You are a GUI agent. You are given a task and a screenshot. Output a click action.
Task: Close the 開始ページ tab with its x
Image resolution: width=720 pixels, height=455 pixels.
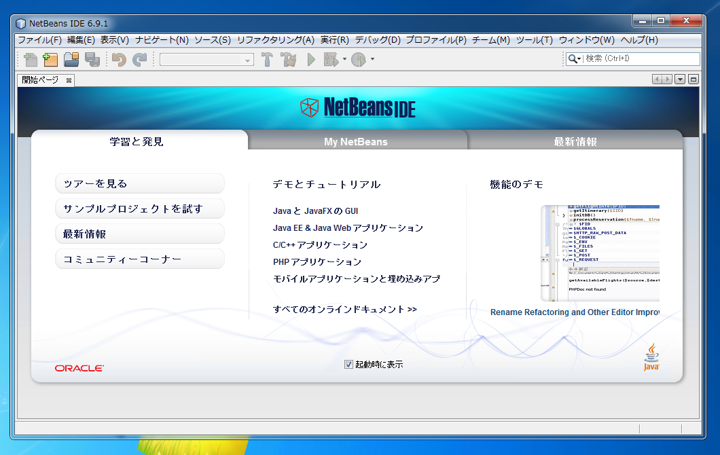point(68,80)
